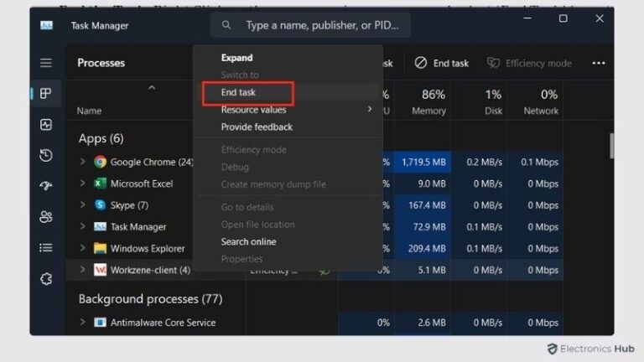Image resolution: width=644 pixels, height=362 pixels.
Task: Click the 0.2 MB/s disk cell
Action: (480, 162)
